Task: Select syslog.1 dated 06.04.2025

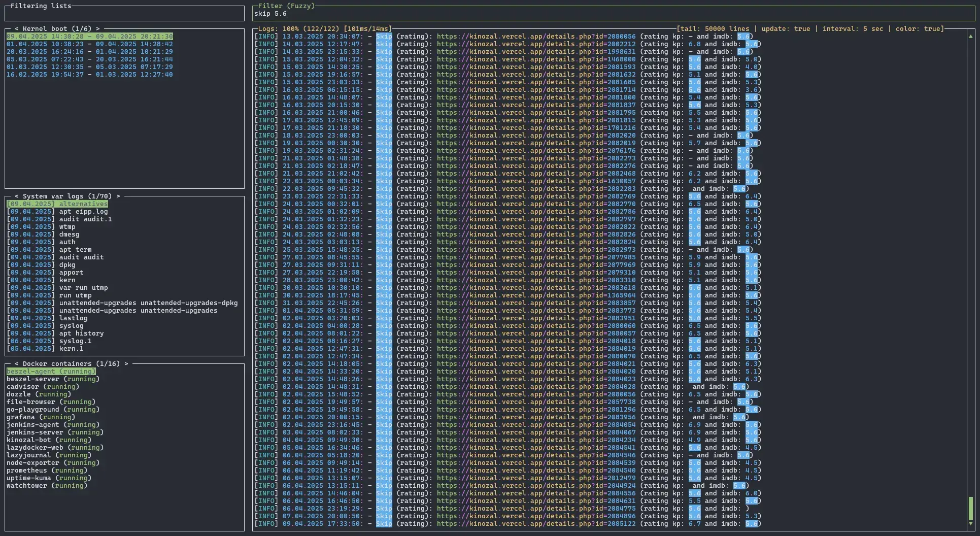Action: pos(49,341)
